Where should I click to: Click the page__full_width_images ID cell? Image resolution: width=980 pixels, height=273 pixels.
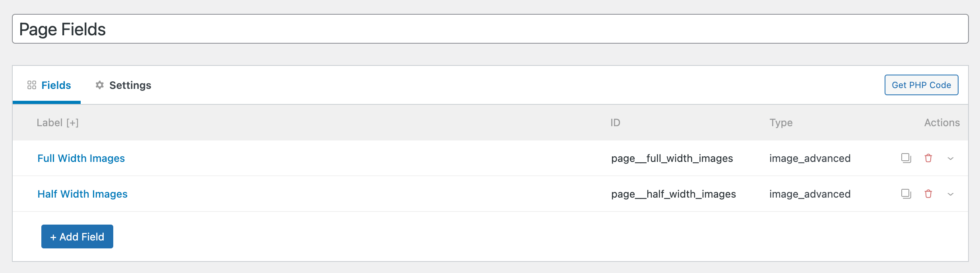coord(672,158)
